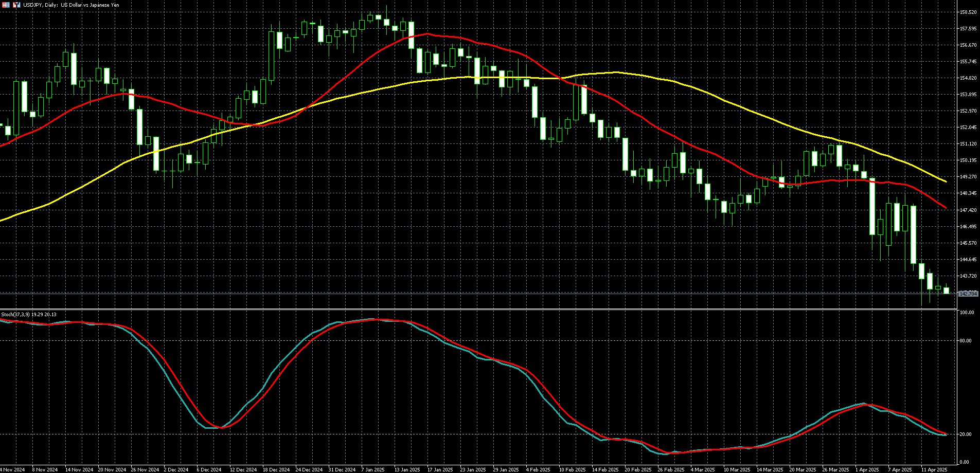980x473 pixels.
Task: Click the USDJPY, Daily chart title
Action: [71, 5]
